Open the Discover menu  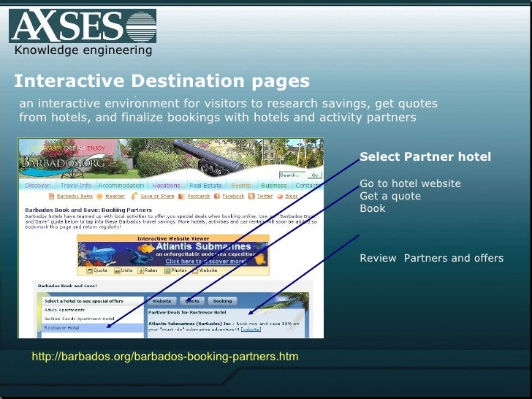(x=37, y=186)
